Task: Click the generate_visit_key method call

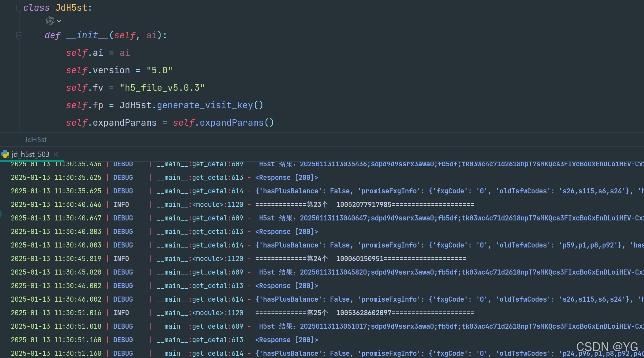Action: (205, 105)
